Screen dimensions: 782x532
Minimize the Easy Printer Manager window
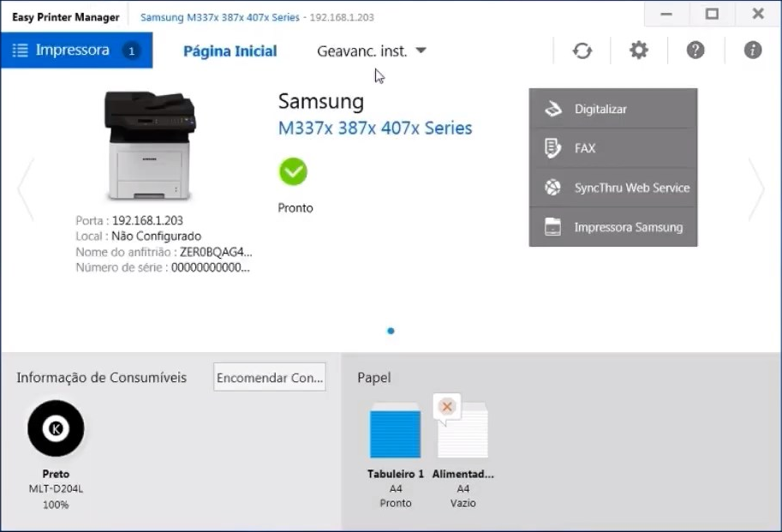click(x=666, y=14)
